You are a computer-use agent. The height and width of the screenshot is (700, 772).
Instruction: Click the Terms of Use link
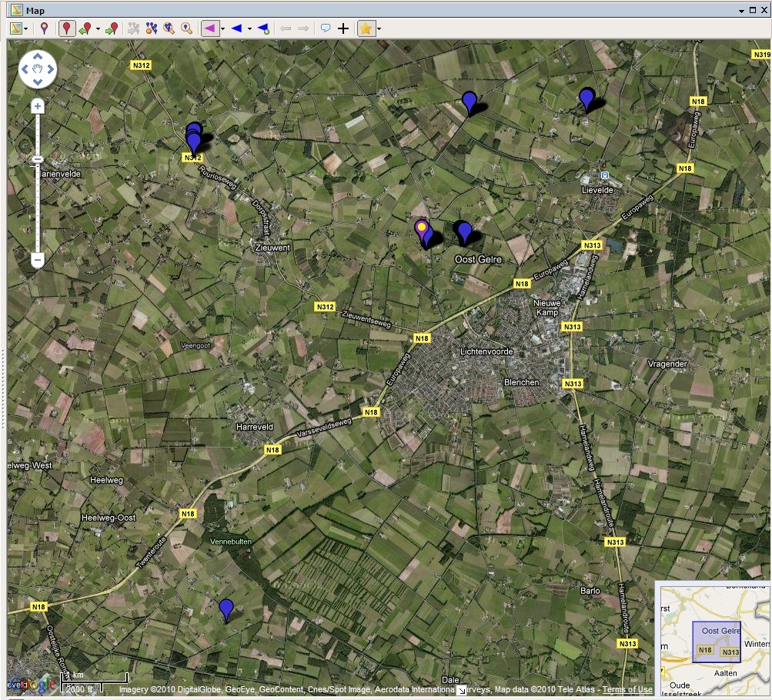[x=627, y=690]
